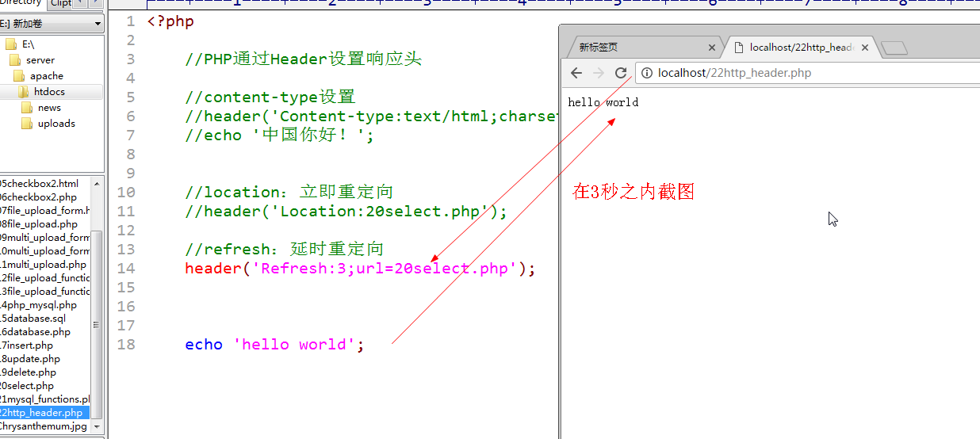980x439 pixels.
Task: Click line number 18 in the gutter
Action: coord(126,345)
